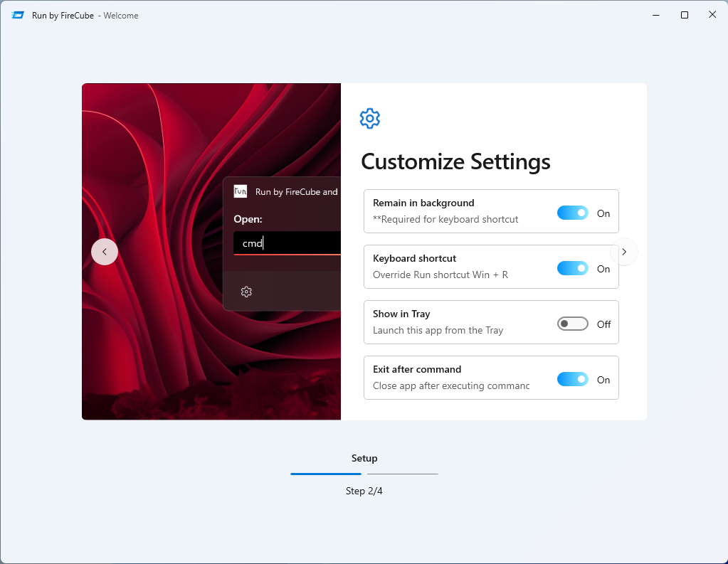Toggle Exit after command switch
Viewport: 728px width, 564px height.
click(x=572, y=379)
